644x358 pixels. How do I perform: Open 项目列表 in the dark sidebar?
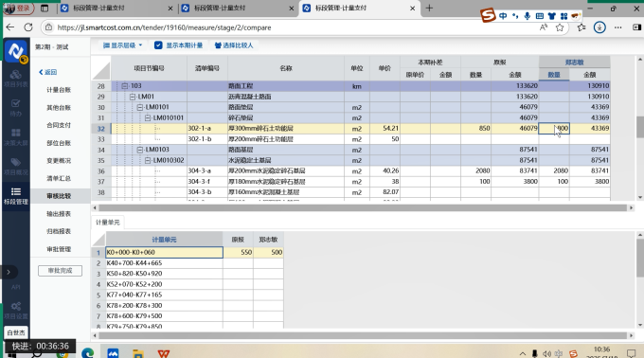pos(15,79)
